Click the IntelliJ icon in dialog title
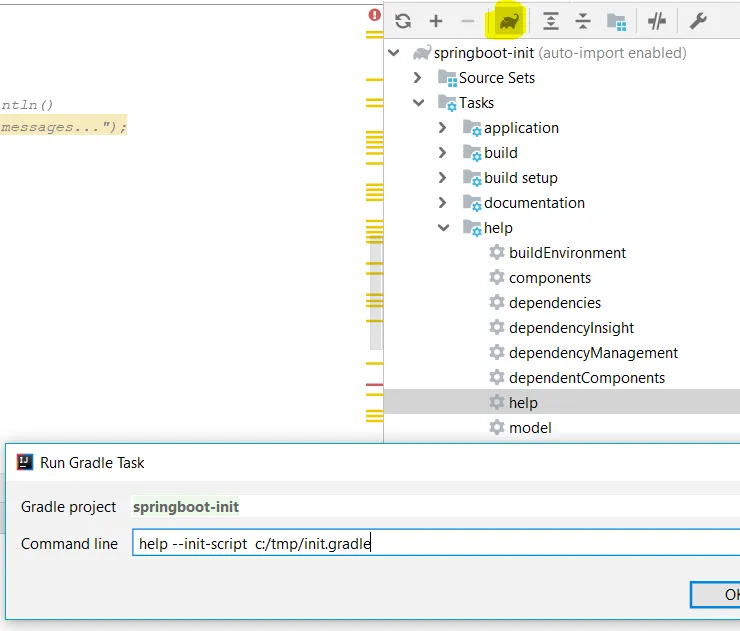The height and width of the screenshot is (631, 740). coord(25,462)
